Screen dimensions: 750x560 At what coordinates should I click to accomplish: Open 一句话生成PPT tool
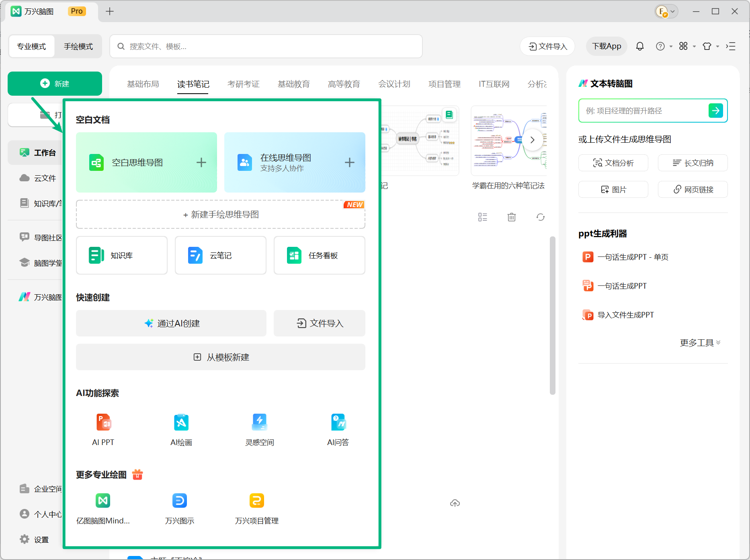[614, 286]
